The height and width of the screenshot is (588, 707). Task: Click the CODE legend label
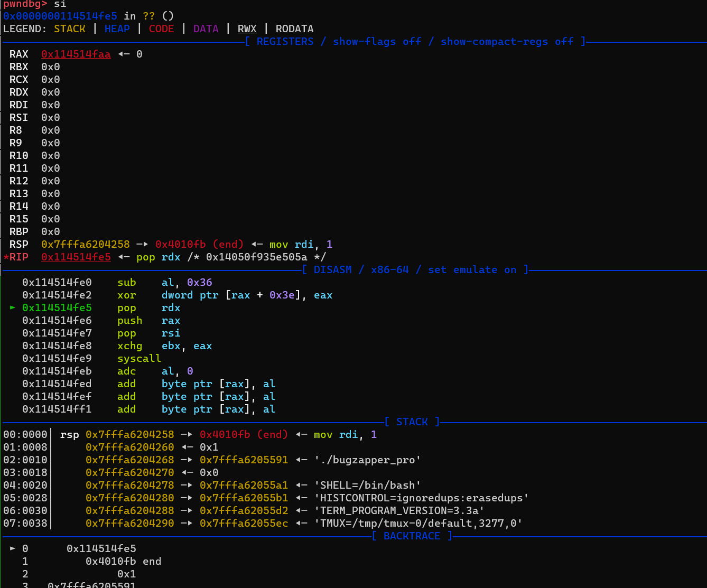162,29
